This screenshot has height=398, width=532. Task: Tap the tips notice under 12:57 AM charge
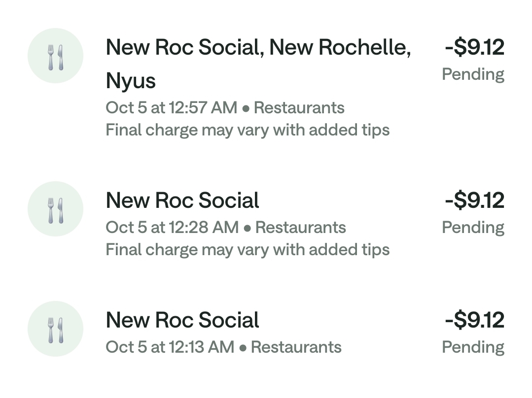click(248, 130)
